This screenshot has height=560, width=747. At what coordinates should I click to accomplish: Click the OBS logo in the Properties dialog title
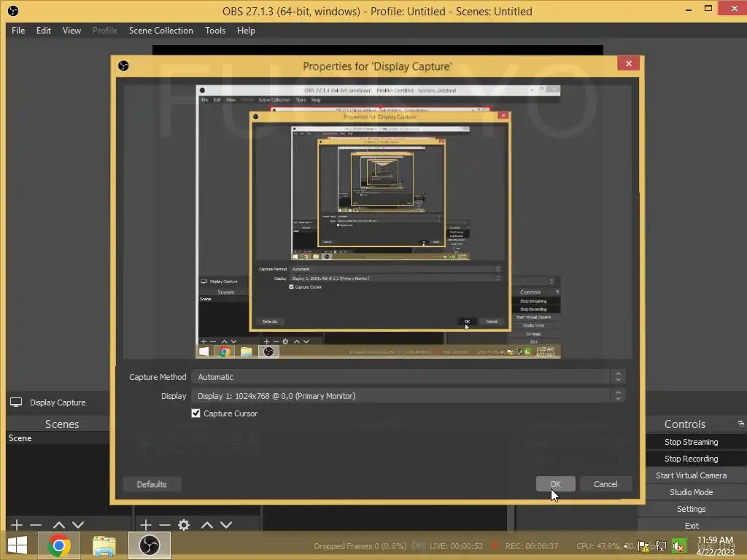123,66
